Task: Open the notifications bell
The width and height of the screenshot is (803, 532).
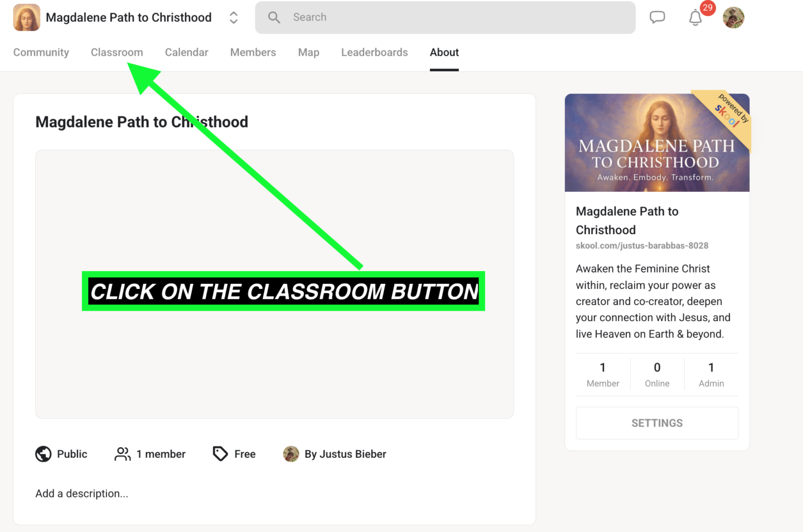Action: click(x=695, y=18)
